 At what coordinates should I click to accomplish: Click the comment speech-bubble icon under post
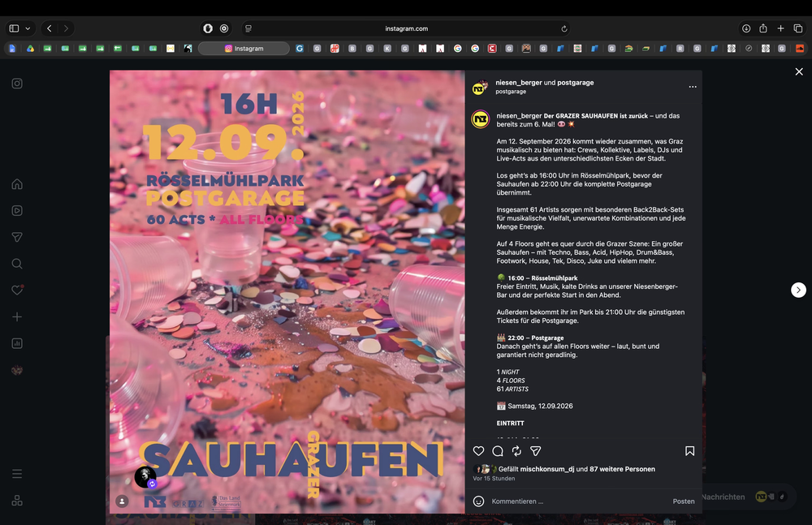pos(498,451)
